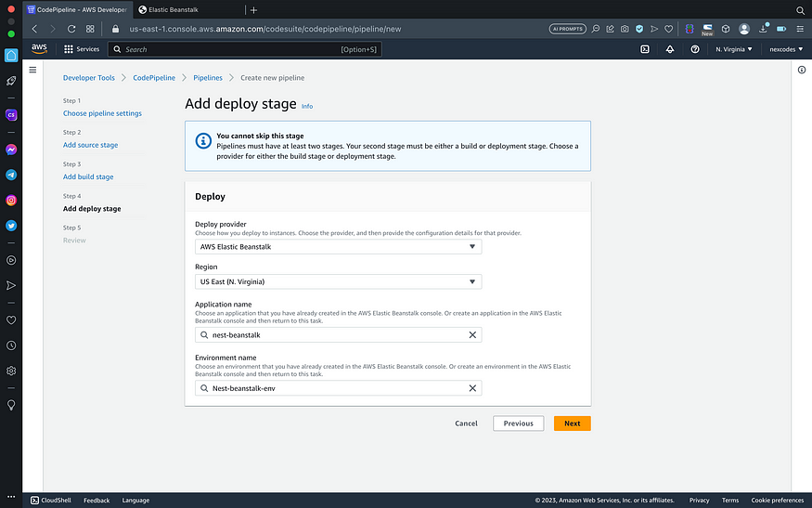Open the snapshot camera icon in address bar
Screen dimensions: 812x508
[x=625, y=29]
